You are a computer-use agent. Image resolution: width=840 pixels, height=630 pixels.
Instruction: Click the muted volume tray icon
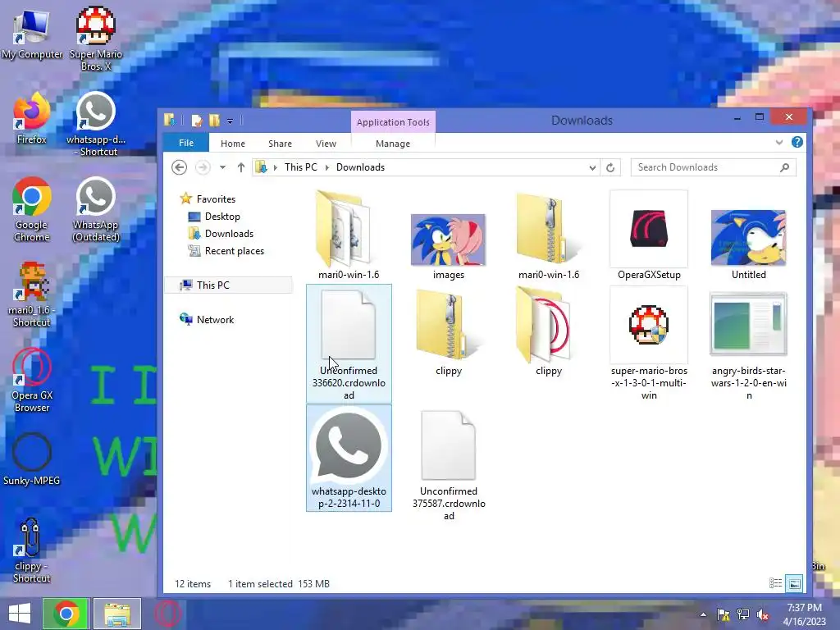763,614
